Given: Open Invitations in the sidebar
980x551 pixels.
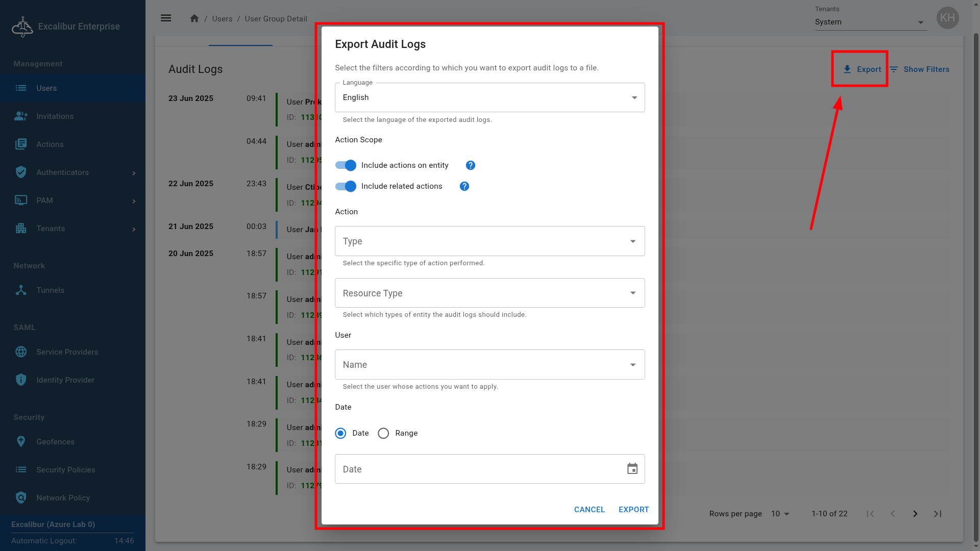Looking at the screenshot, I should coord(55,116).
